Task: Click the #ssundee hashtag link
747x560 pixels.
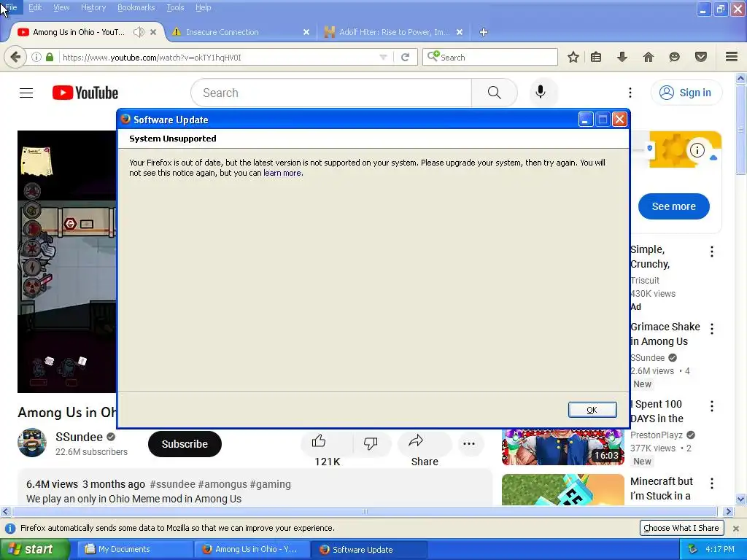Action: (x=172, y=484)
